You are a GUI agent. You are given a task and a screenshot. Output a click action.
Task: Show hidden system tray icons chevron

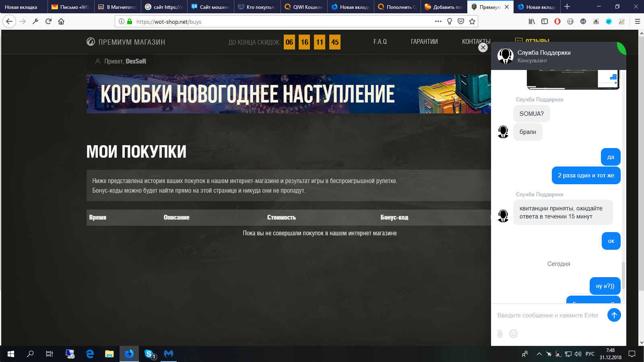tap(539, 354)
